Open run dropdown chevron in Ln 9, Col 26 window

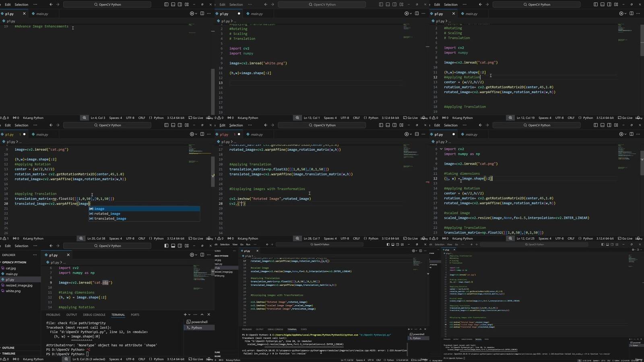click(x=196, y=255)
